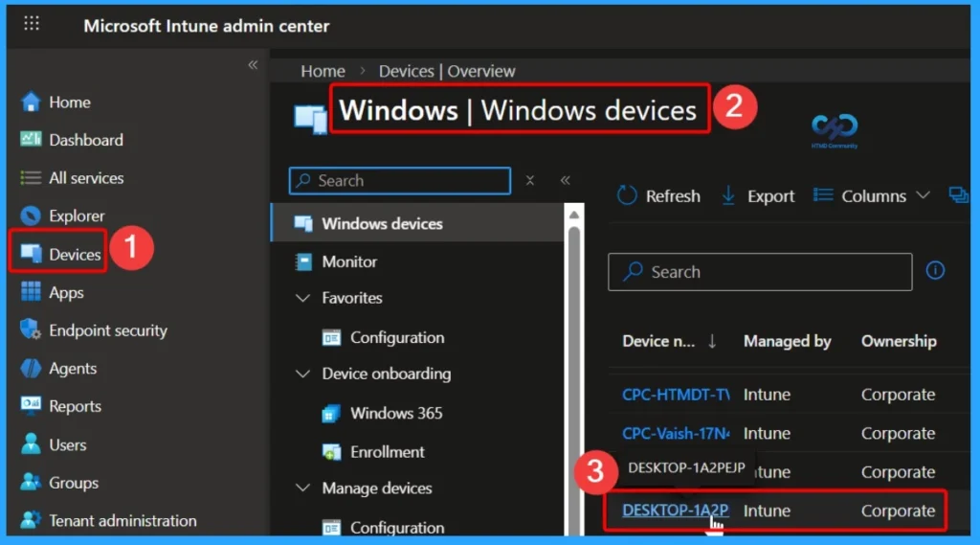The image size is (980, 545).
Task: Collapse the left navigation sidebar
Action: (x=253, y=65)
